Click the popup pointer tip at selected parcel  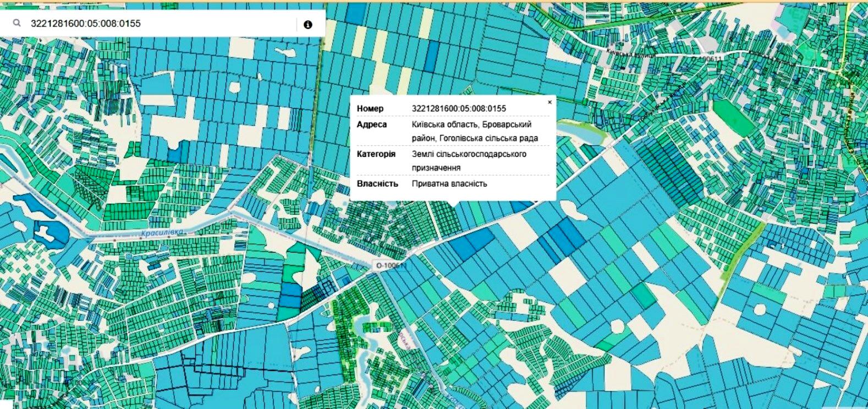tap(453, 205)
